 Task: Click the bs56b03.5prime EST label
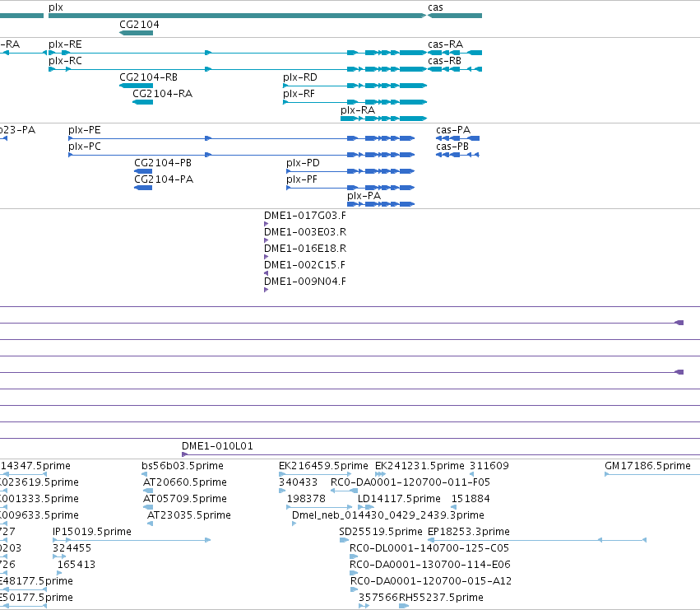pyautogui.click(x=182, y=466)
